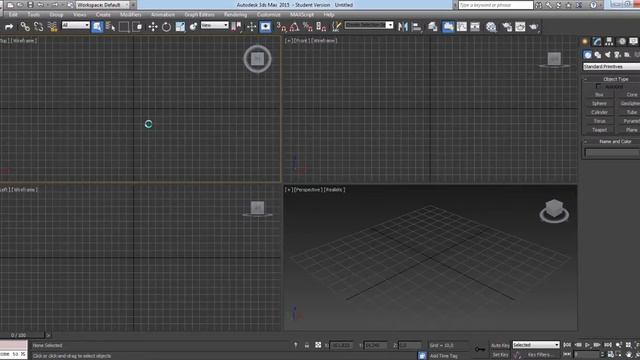Open the selection filter All dropdown

(76, 25)
